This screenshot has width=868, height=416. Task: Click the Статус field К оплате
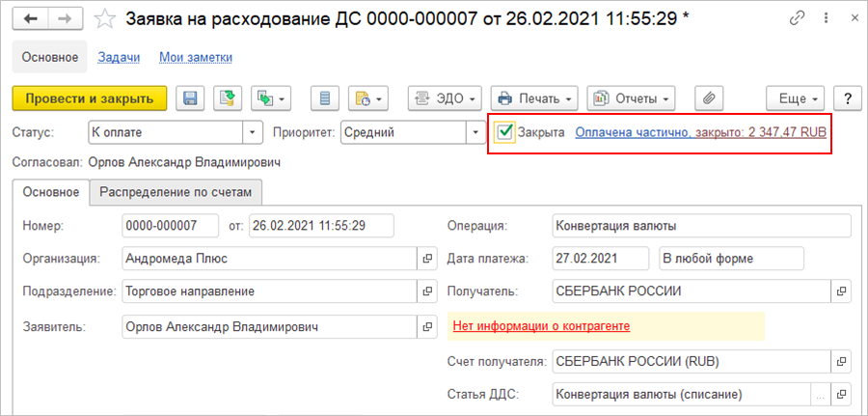click(x=166, y=133)
